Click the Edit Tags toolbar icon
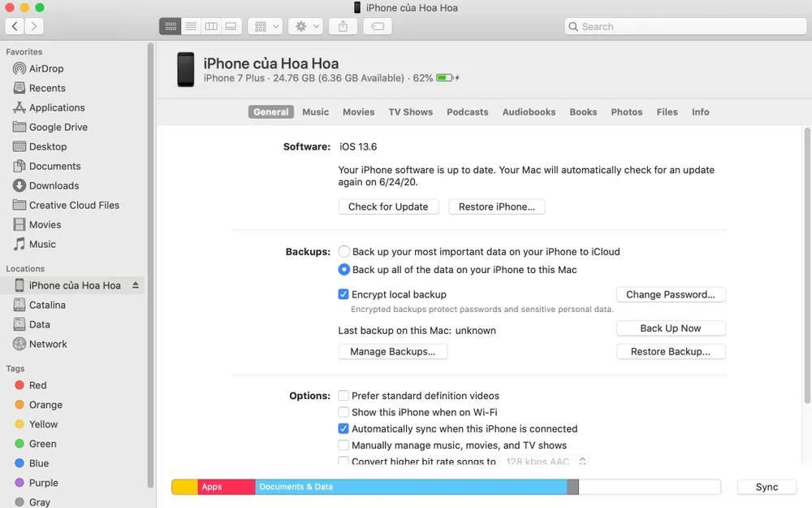This screenshot has height=508, width=812. point(378,26)
